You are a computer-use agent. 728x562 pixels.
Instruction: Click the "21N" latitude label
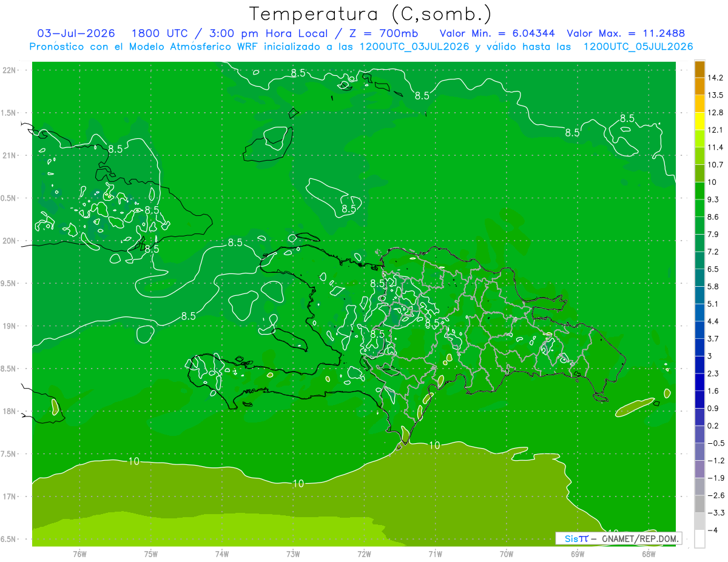(x=9, y=155)
